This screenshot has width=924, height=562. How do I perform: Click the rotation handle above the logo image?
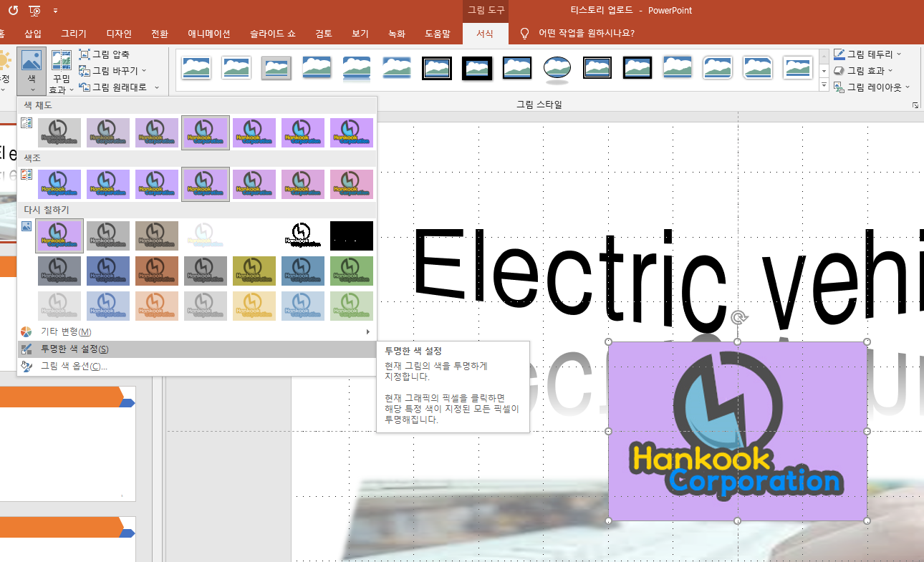[738, 319]
